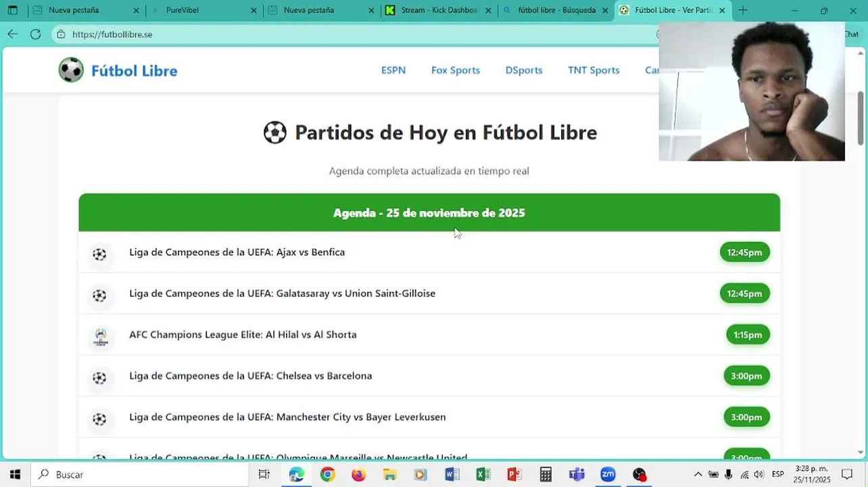
Task: Click the webcam overlay video thumbnail
Action: tap(752, 91)
